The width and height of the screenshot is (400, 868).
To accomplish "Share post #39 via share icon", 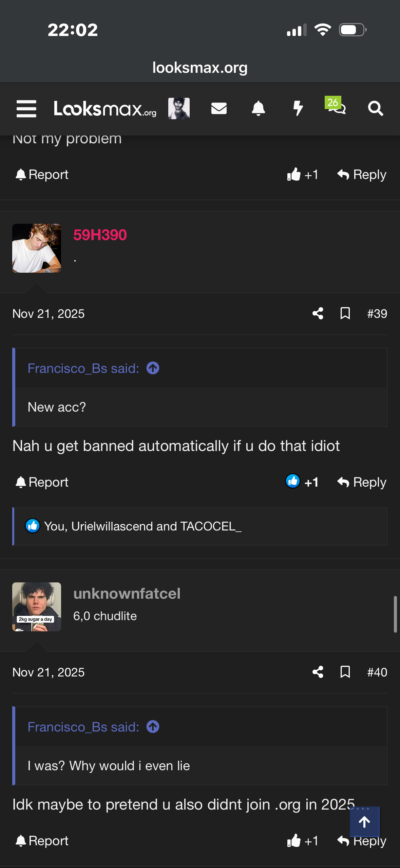I will [x=318, y=313].
